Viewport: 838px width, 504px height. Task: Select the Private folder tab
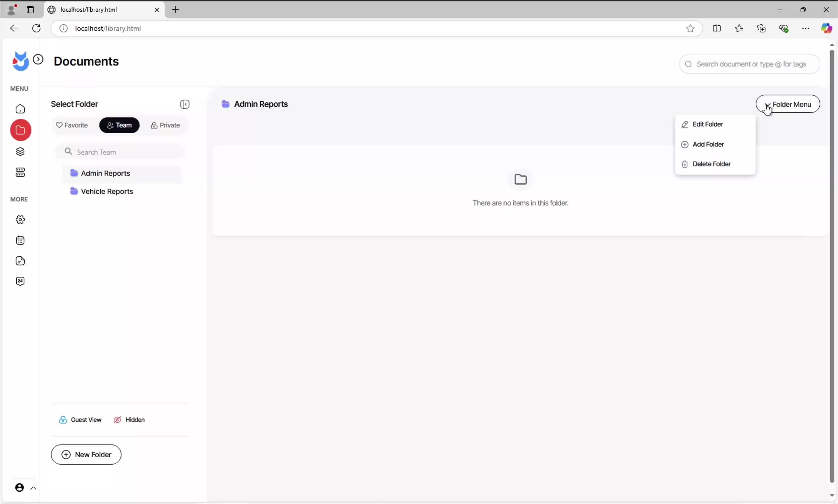coord(166,125)
